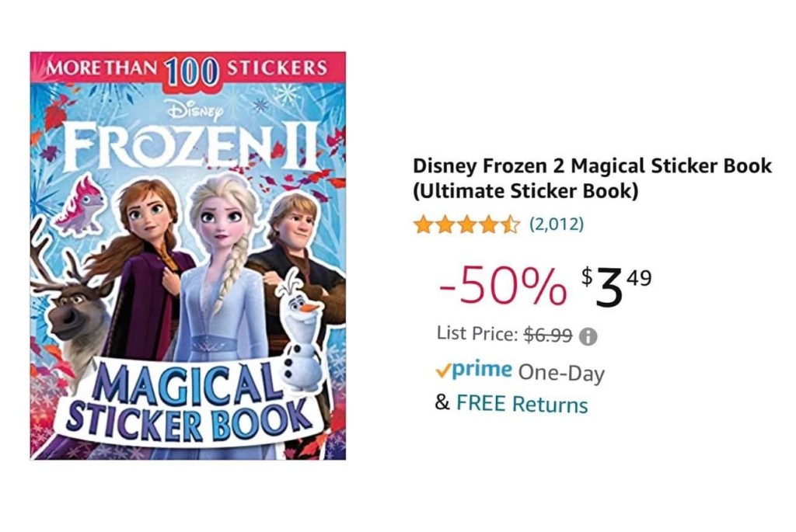796x532 pixels.
Task: Click the One-Day delivery text
Action: tap(561, 372)
